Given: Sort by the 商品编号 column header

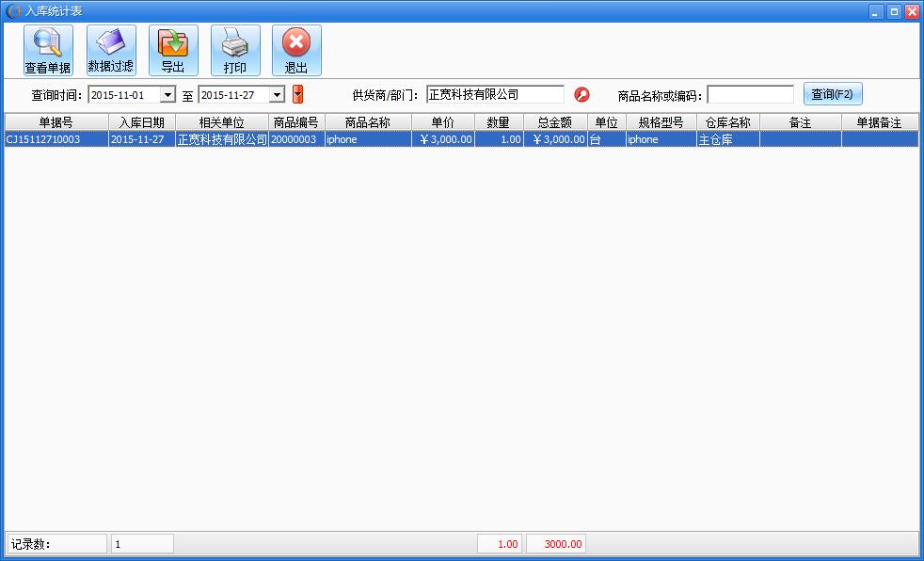Looking at the screenshot, I should [x=296, y=122].
